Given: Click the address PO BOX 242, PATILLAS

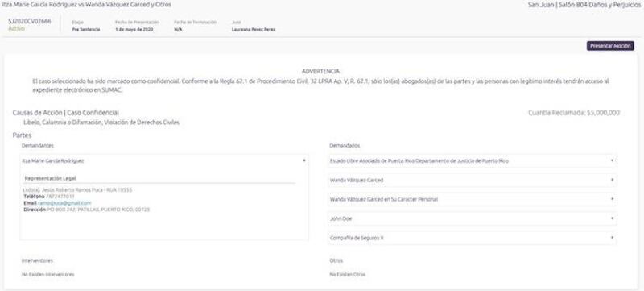Looking at the screenshot, I should click(98, 210).
